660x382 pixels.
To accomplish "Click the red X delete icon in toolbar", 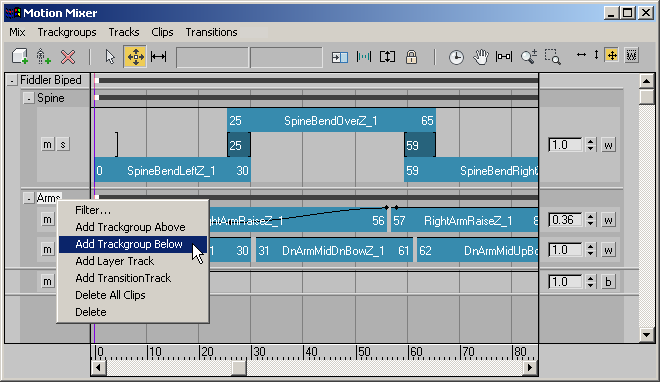I will click(x=68, y=56).
